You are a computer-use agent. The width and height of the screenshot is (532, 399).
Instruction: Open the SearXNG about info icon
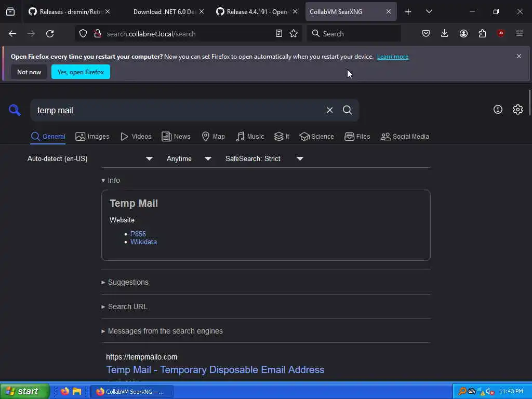pyautogui.click(x=498, y=109)
